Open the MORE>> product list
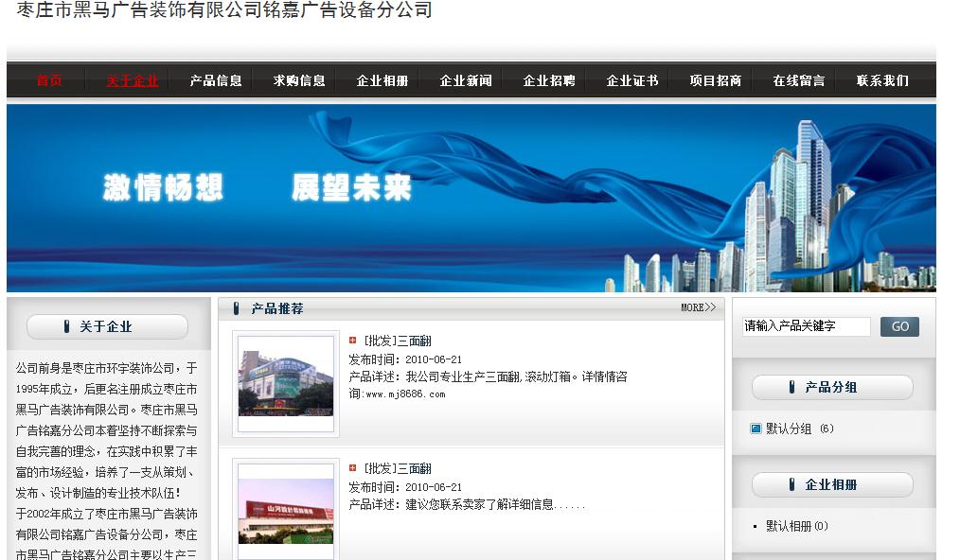978x560 pixels. click(698, 306)
